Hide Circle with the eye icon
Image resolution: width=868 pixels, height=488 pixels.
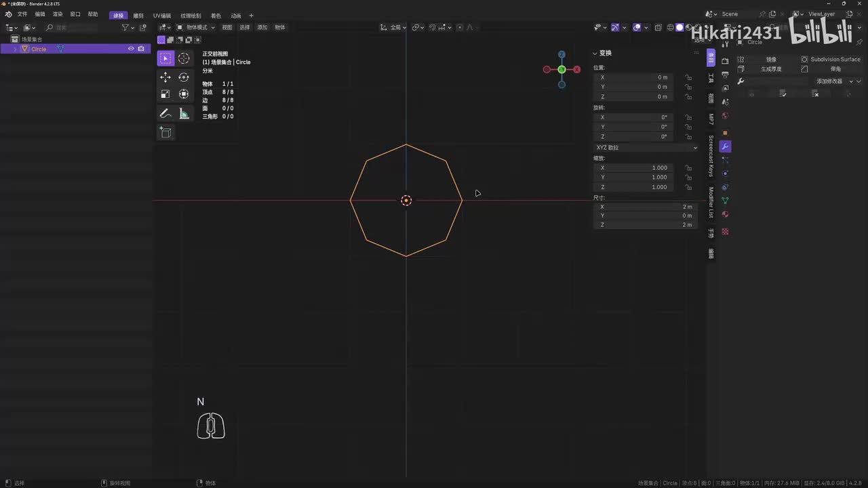click(x=132, y=49)
